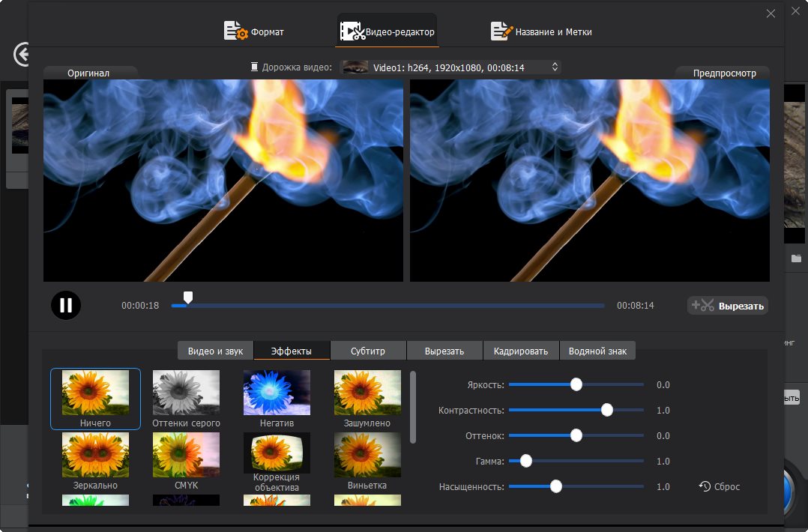Select the Виньетка effect
This screenshot has width=808, height=532.
(367, 455)
